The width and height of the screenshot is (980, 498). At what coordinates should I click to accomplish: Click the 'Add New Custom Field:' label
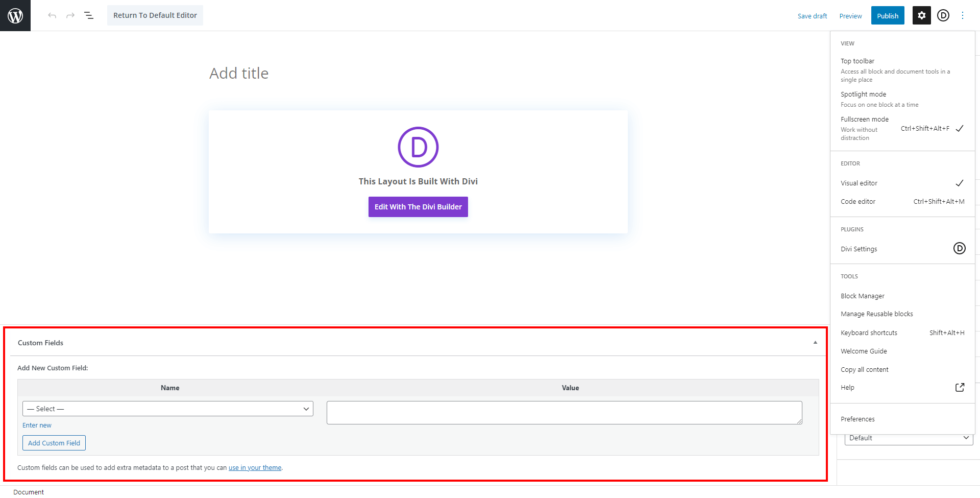tap(53, 368)
